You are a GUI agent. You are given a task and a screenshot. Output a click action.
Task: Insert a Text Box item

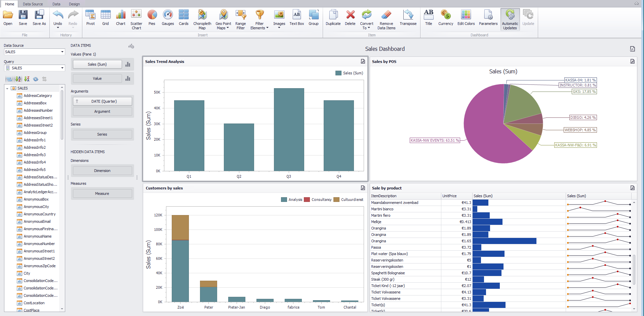(x=296, y=18)
